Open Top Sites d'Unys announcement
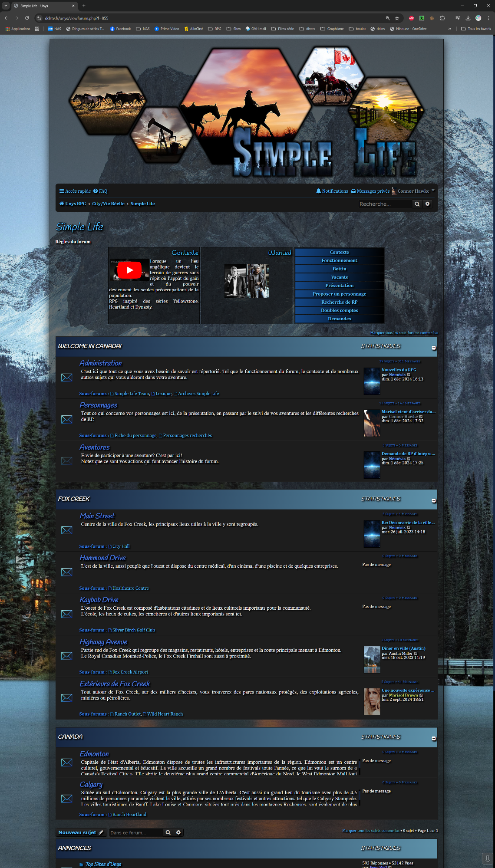This screenshot has height=868, width=495. tap(103, 864)
